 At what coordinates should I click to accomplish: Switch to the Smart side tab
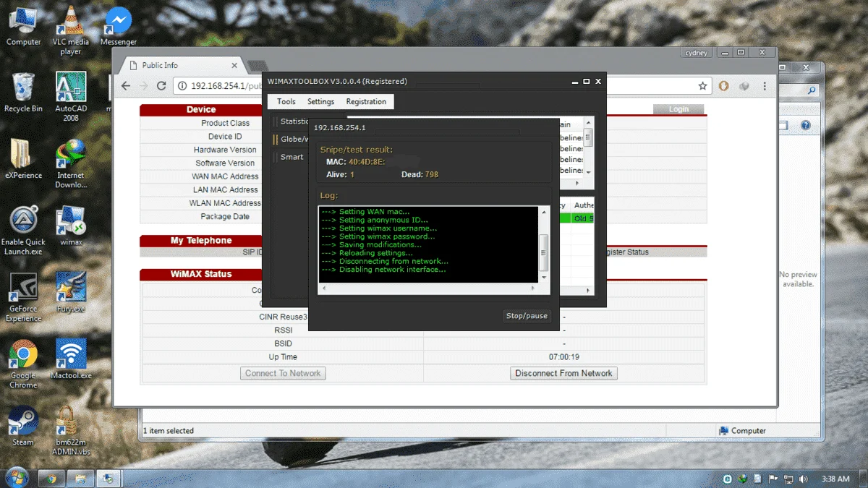292,157
